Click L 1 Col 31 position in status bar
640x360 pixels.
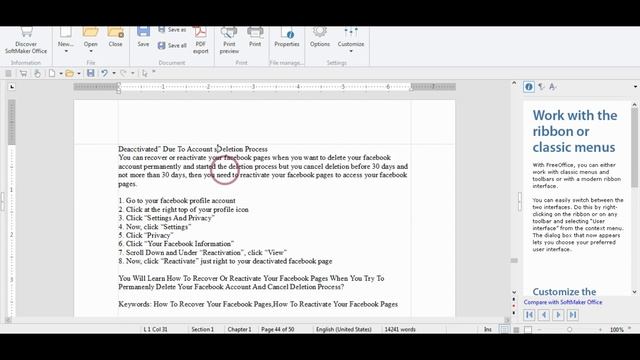[156, 329]
